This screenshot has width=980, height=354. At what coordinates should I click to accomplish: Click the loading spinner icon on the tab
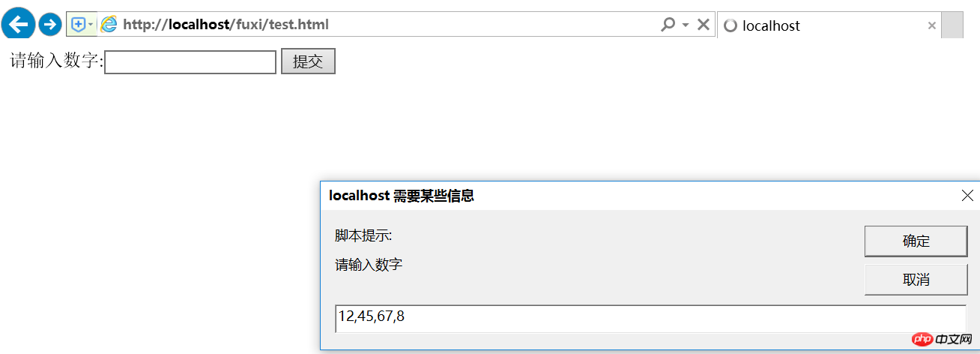731,25
